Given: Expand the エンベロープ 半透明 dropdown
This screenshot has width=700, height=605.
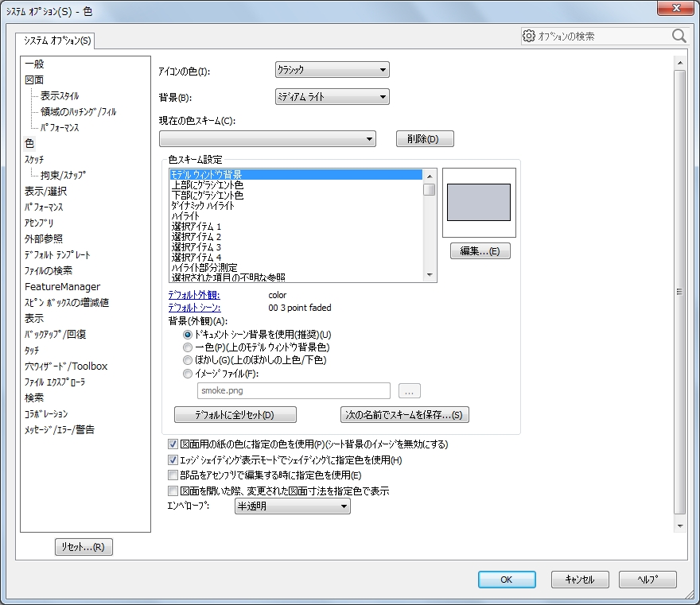Looking at the screenshot, I should pyautogui.click(x=293, y=506).
